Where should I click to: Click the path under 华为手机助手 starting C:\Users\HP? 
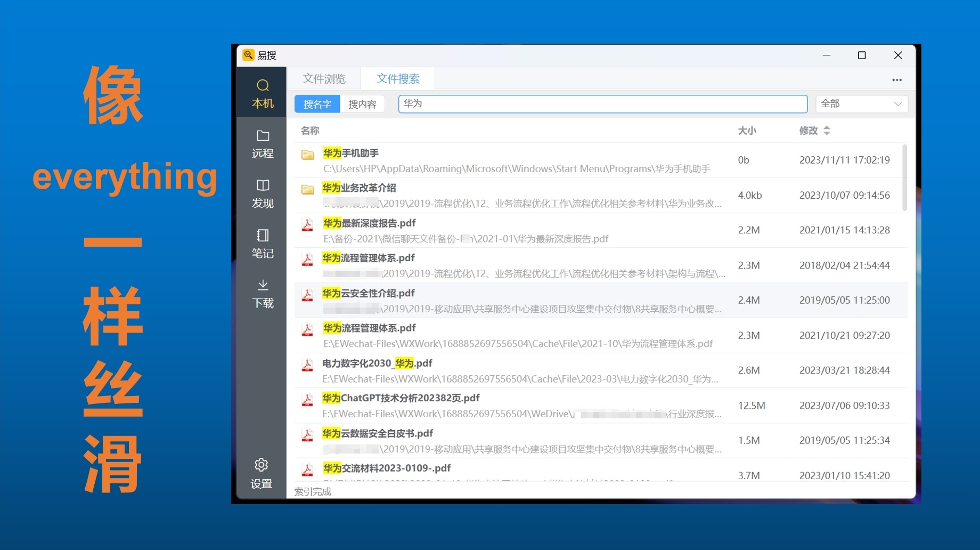517,168
